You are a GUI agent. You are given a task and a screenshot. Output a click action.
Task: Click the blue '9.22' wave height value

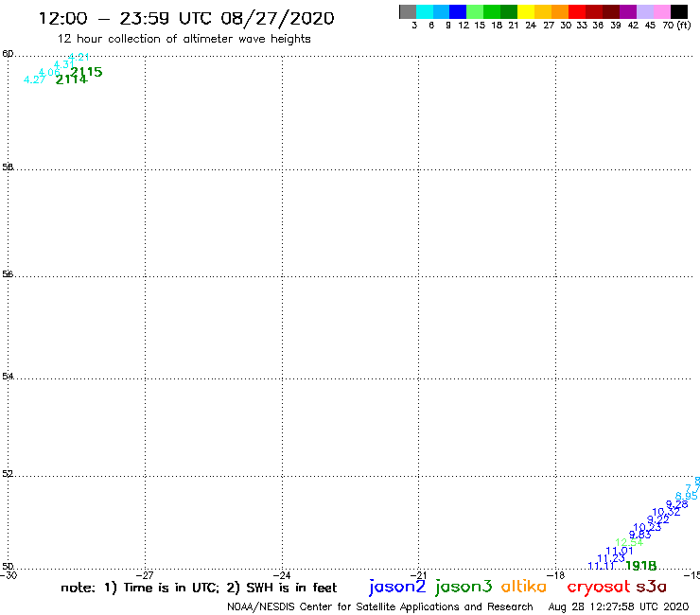click(658, 519)
